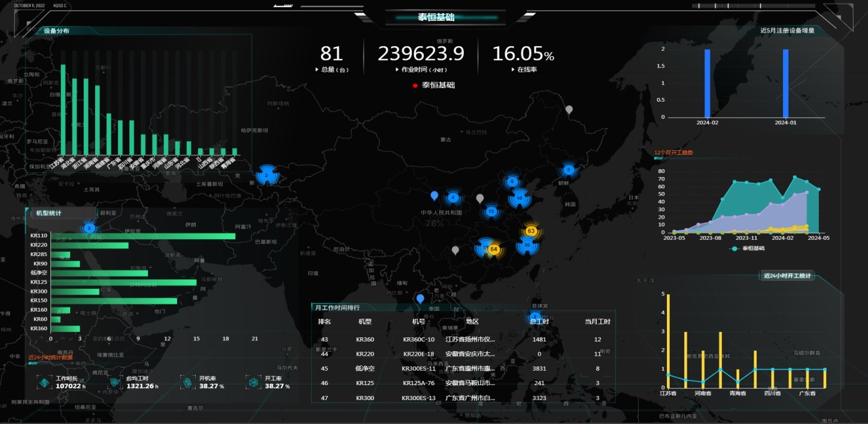Click the 12个月开工趋势 heading

673,152
